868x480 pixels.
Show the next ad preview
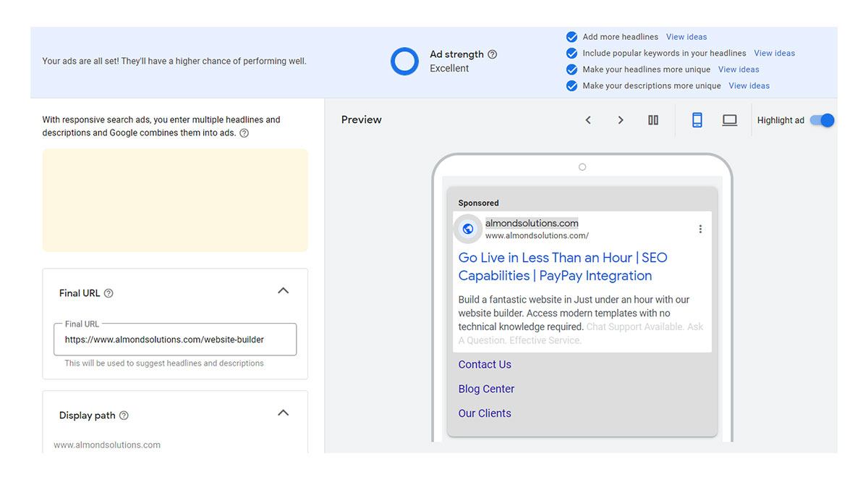(x=620, y=120)
